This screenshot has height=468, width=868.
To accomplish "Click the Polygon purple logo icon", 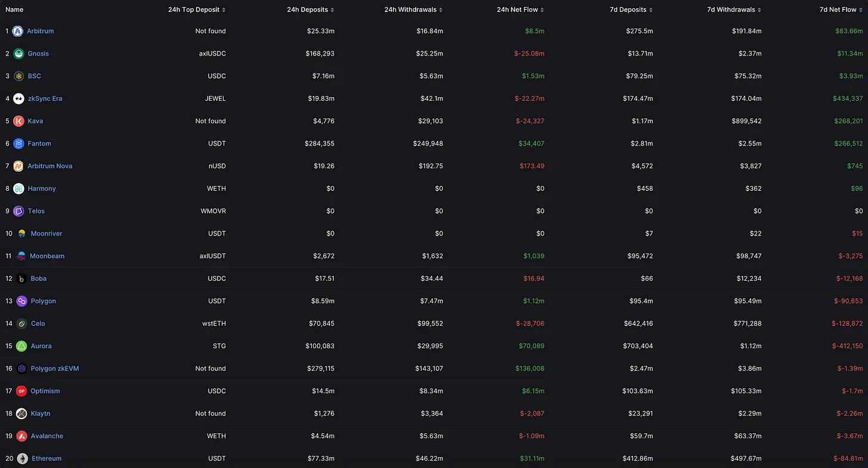I will coord(21,301).
